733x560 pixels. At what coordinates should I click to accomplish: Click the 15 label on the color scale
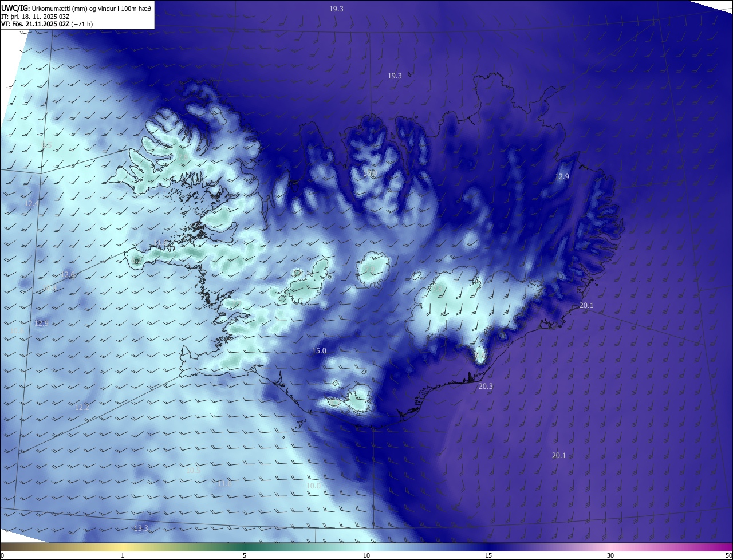[488, 556]
